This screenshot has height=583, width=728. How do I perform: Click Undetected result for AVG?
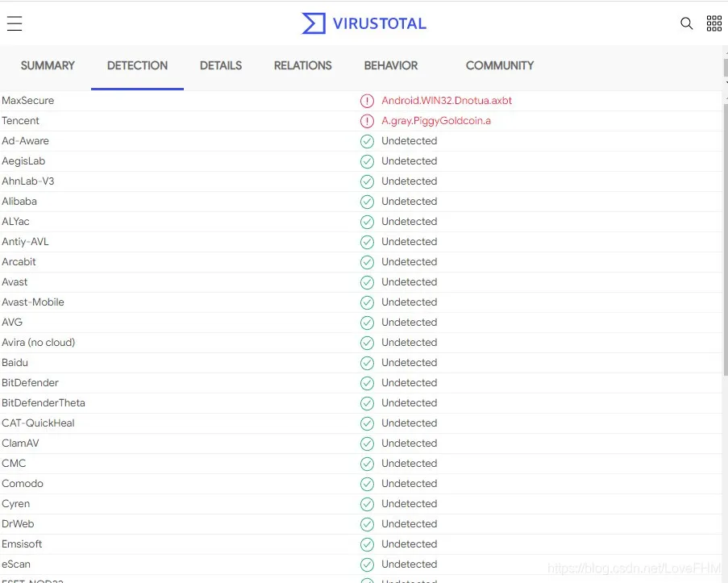click(x=409, y=323)
